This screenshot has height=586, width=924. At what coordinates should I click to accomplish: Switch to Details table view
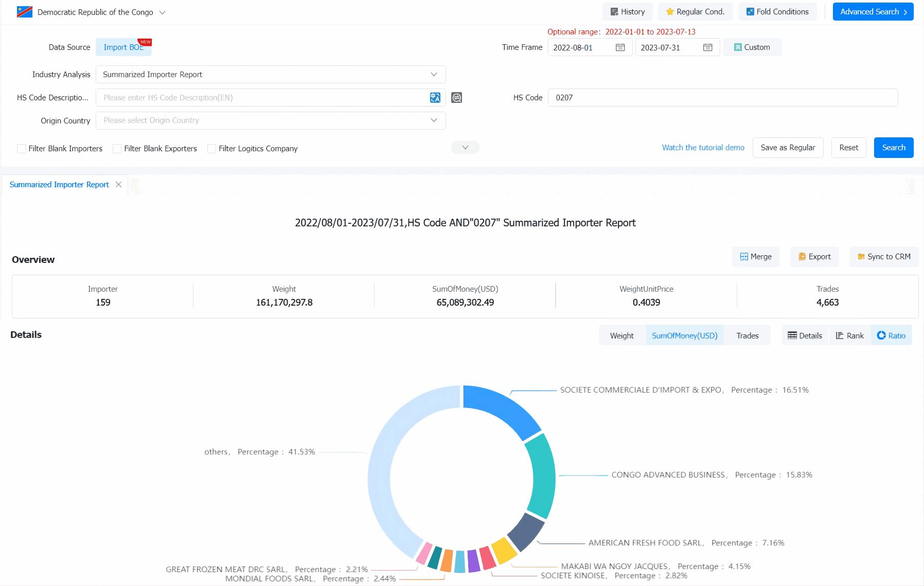pos(805,335)
